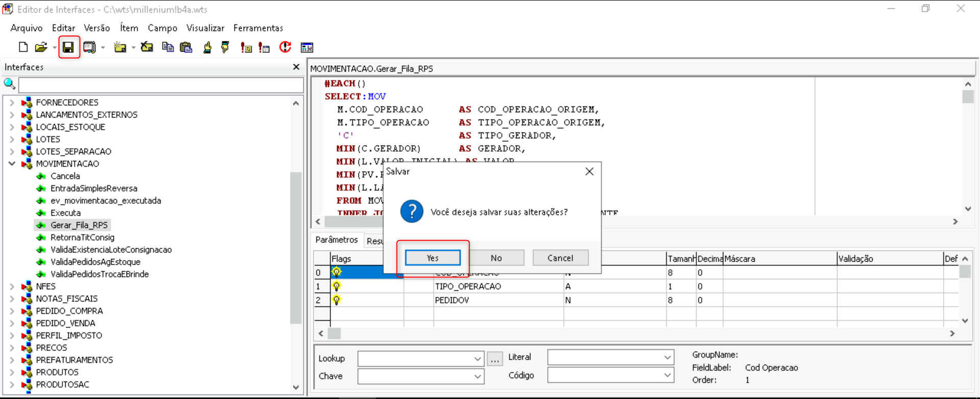The image size is (980, 399).
Task: Click the hand pointing up icon
Action: 207,48
